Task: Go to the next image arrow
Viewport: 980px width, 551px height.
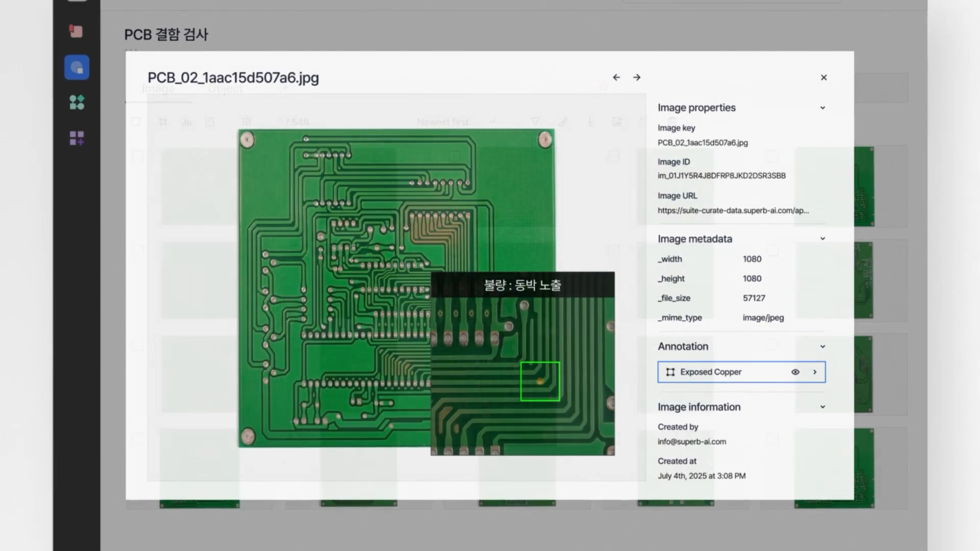Action: [637, 78]
